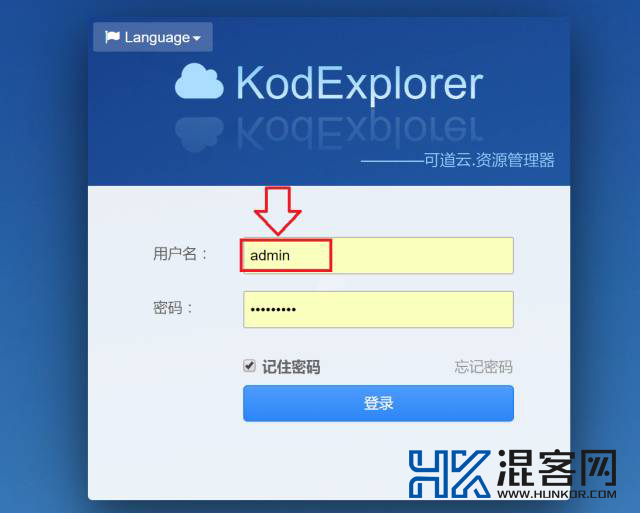This screenshot has height=513, width=640.
Task: Focus the username field containing admin
Action: point(378,255)
